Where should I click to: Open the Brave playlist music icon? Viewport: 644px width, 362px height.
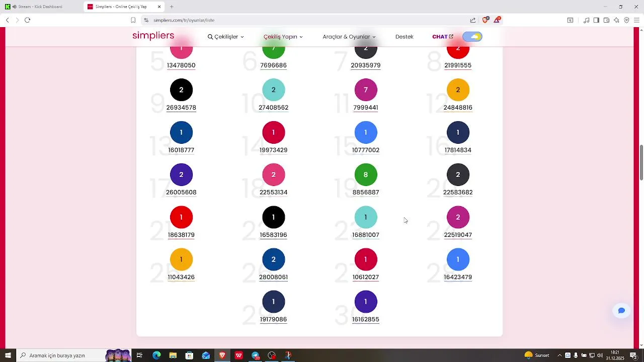coord(586,20)
